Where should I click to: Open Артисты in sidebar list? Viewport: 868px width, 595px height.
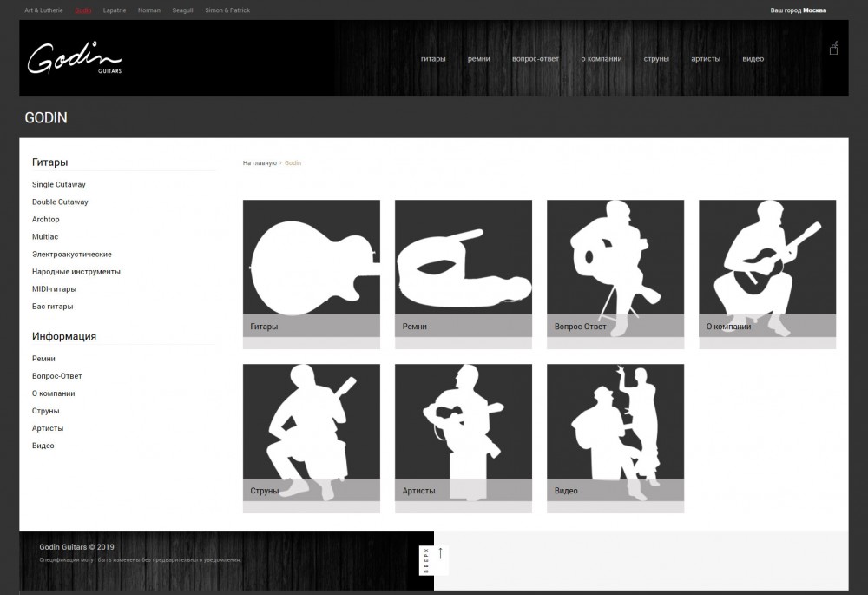tap(48, 428)
